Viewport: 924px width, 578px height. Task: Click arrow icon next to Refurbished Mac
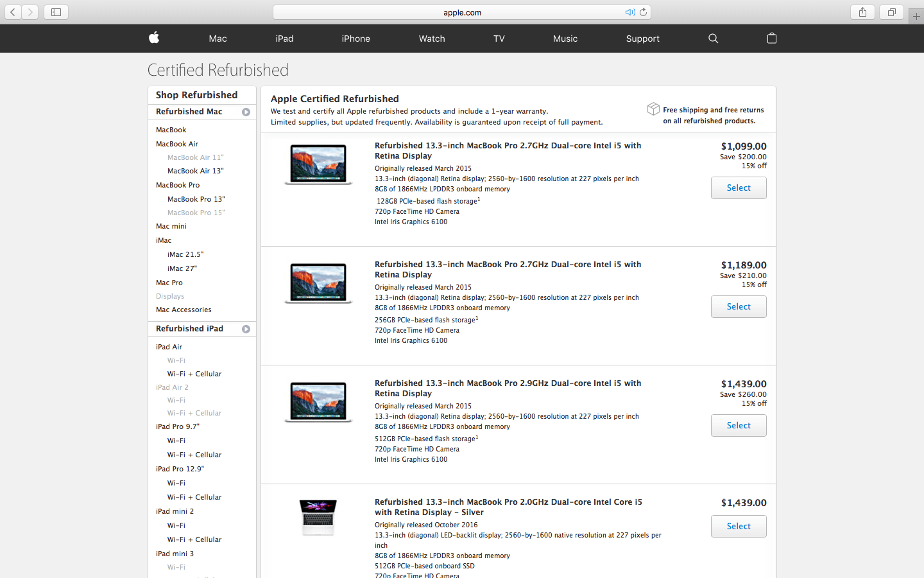tap(246, 112)
